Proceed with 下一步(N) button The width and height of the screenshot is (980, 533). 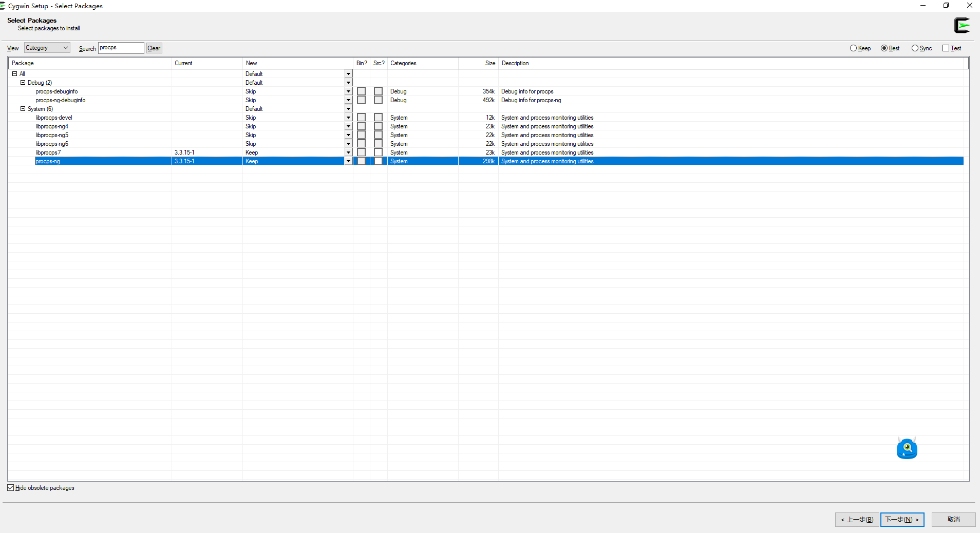tap(902, 520)
